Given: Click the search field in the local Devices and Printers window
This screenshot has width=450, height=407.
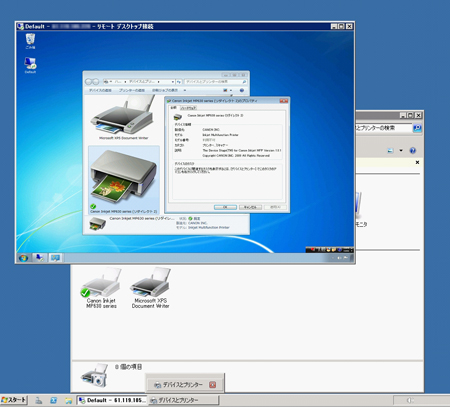Looking at the screenshot, I should (x=383, y=128).
